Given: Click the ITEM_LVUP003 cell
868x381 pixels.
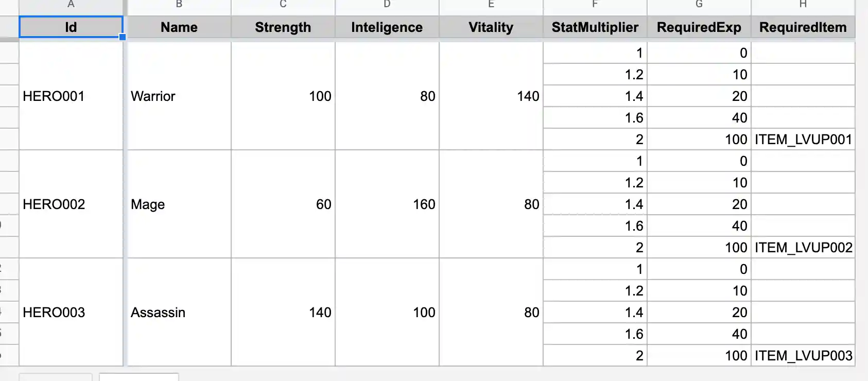Looking at the screenshot, I should 803,355.
